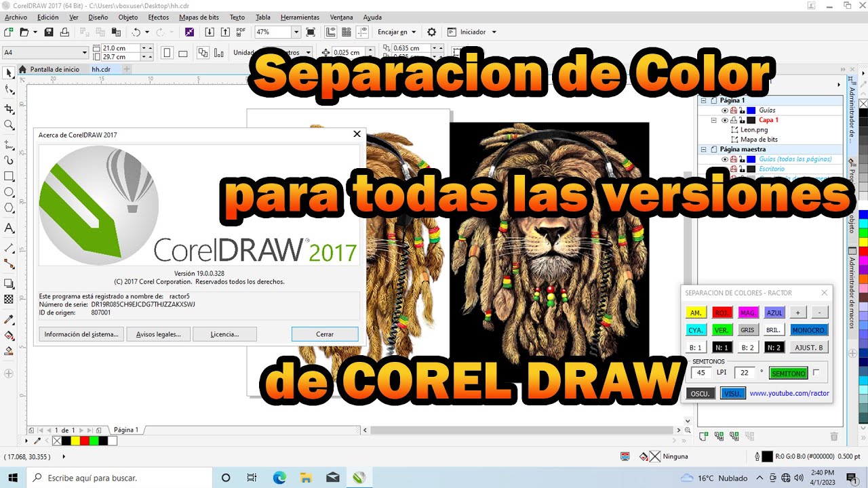The height and width of the screenshot is (488, 868).
Task: Click the Save disk icon
Action: (x=48, y=32)
